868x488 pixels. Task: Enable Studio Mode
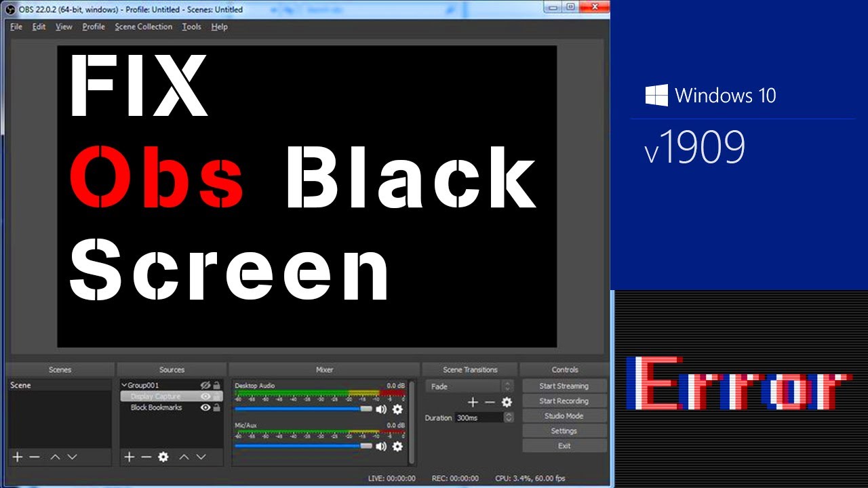pos(564,415)
